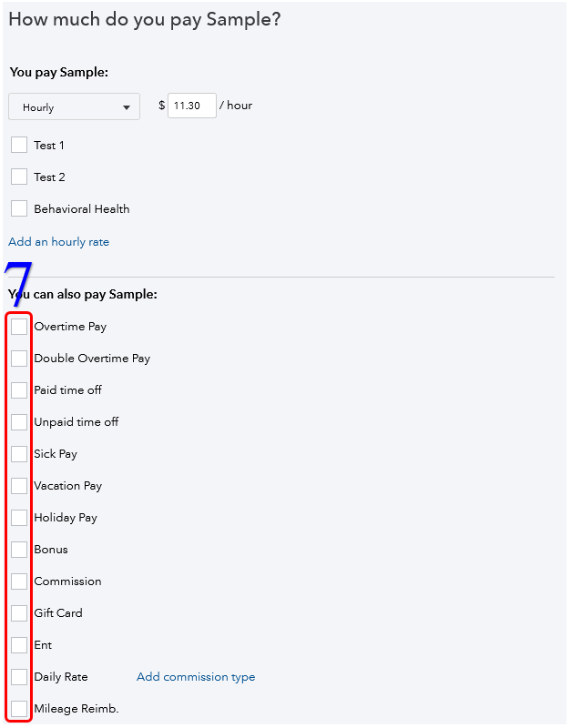
Task: Toggle the Daily Rate checkbox
Action: pos(19,677)
